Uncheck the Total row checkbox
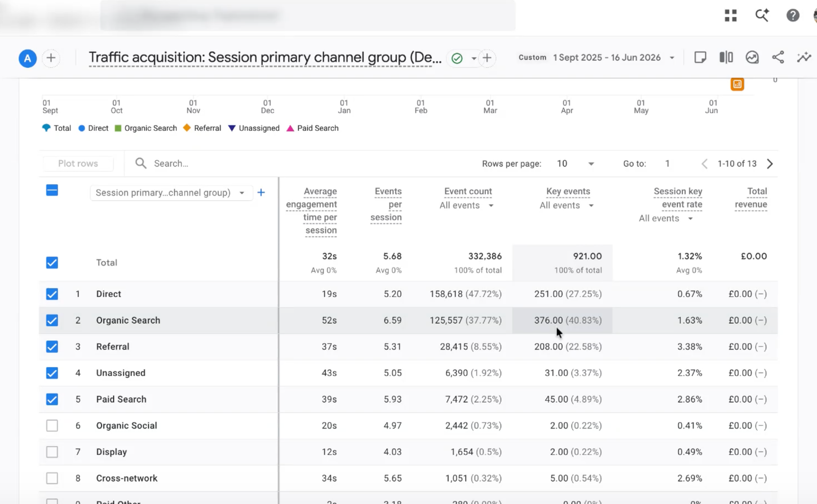Viewport: 817px width, 504px height. [52, 262]
